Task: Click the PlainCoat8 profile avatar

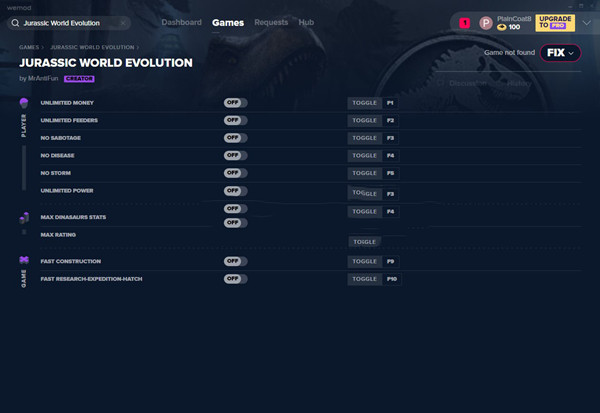Action: pyautogui.click(x=486, y=23)
